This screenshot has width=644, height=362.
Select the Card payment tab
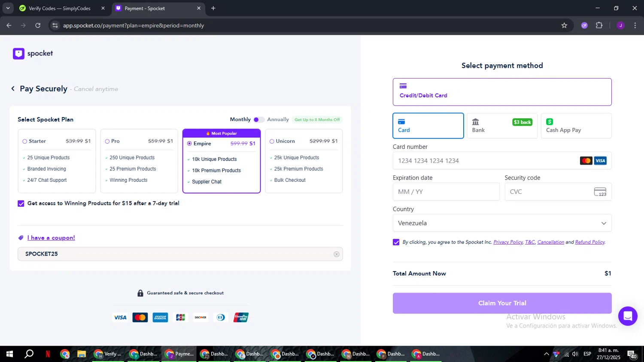pyautogui.click(x=428, y=126)
